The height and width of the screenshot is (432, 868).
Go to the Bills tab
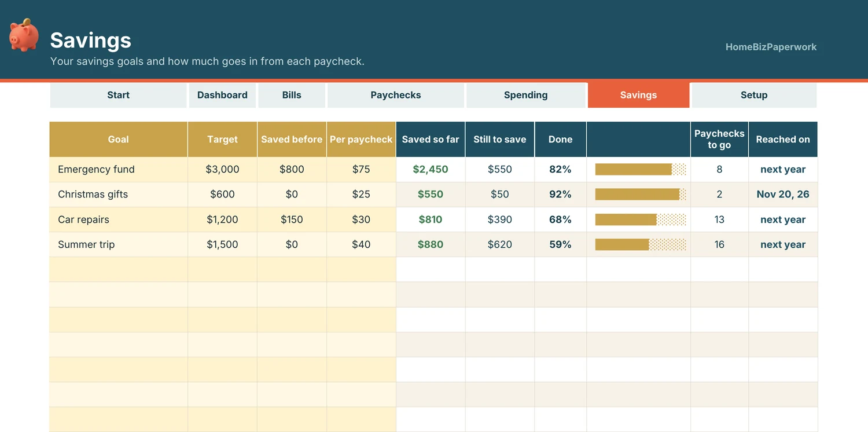(x=292, y=95)
